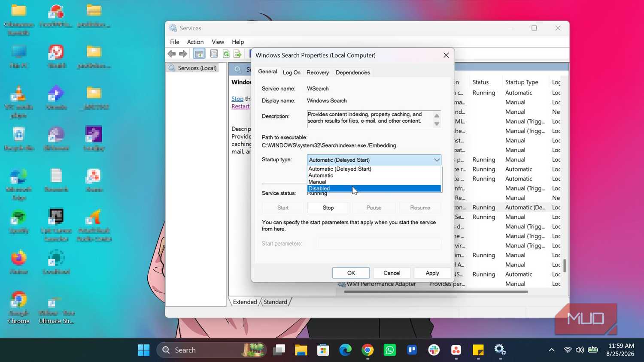Switch to the Dependencies tab
This screenshot has width=644, height=362.
(x=353, y=72)
